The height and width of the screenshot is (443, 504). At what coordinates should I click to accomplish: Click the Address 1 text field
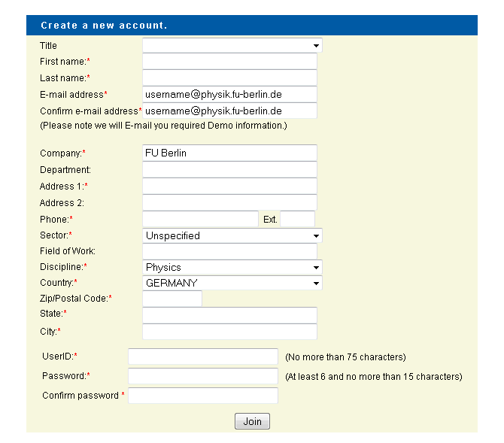pos(229,187)
